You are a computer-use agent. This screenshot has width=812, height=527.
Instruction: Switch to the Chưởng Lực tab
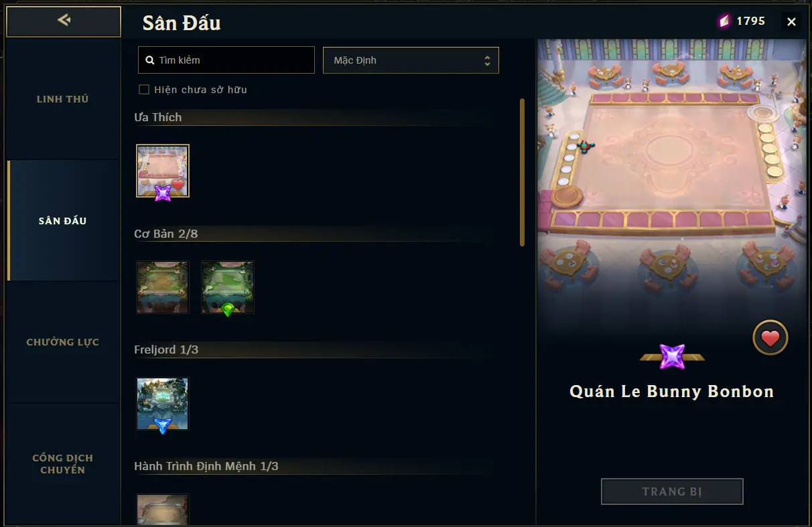point(63,342)
